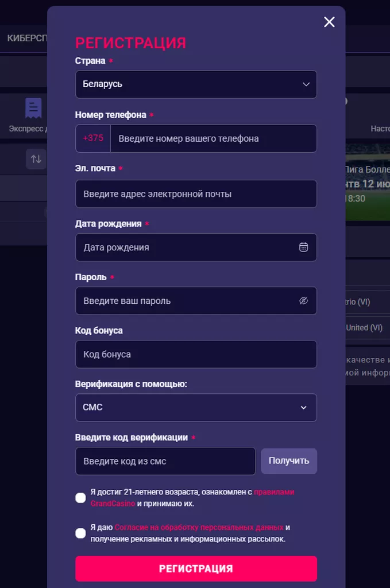Open the birth date calendar icon
390x588 pixels.
(304, 247)
